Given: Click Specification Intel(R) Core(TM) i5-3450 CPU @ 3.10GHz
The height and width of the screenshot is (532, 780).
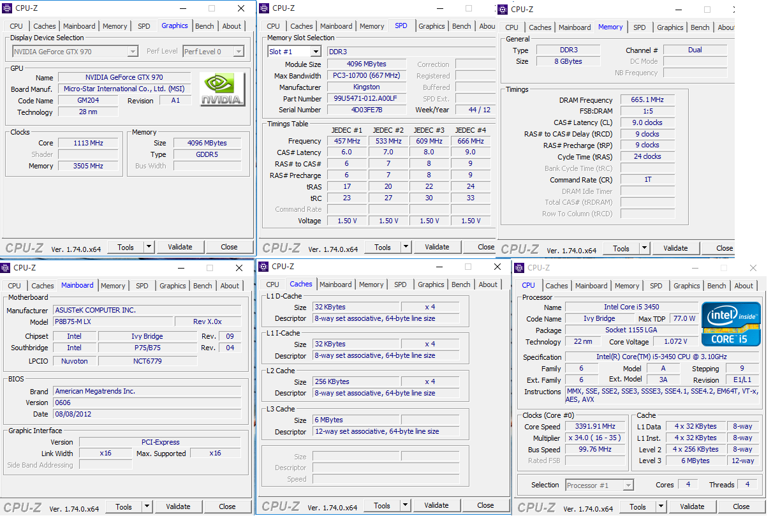Looking at the screenshot, I should pyautogui.click(x=661, y=357).
